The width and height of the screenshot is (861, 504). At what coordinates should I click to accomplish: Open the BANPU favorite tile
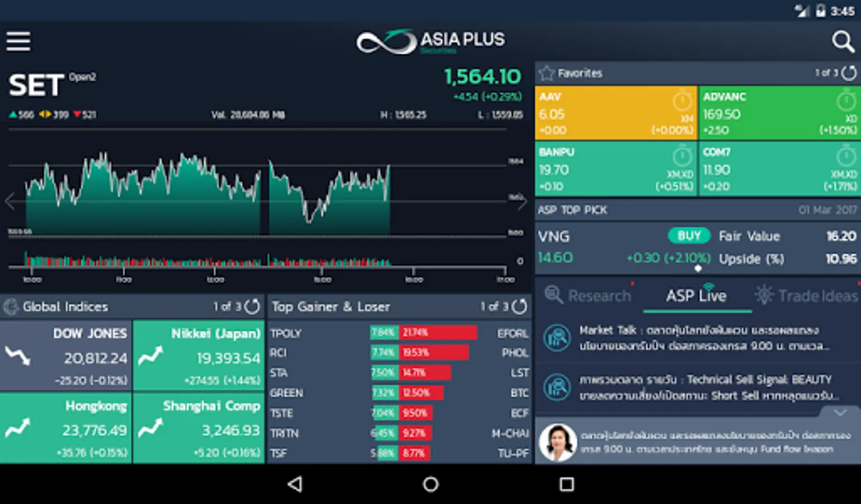[615, 169]
